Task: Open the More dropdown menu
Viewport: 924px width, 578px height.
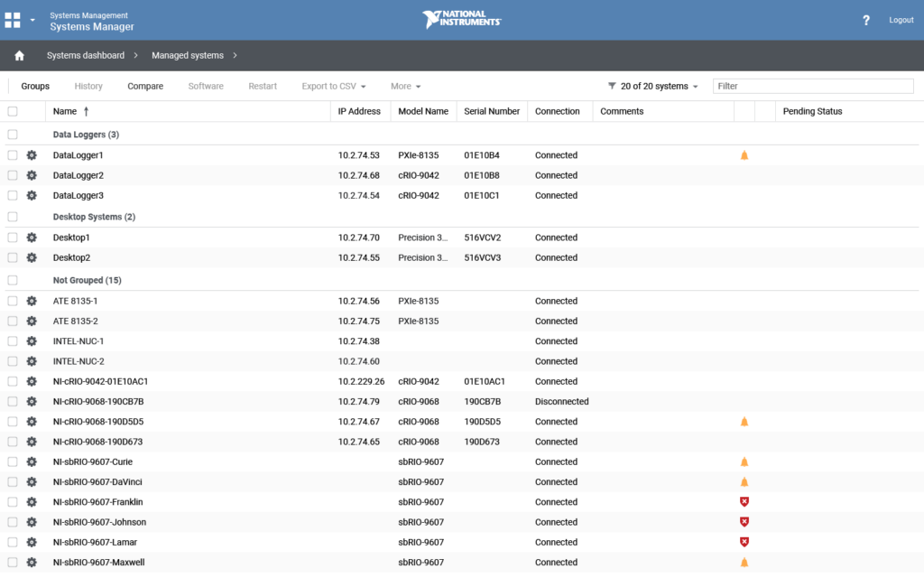Action: click(x=405, y=86)
